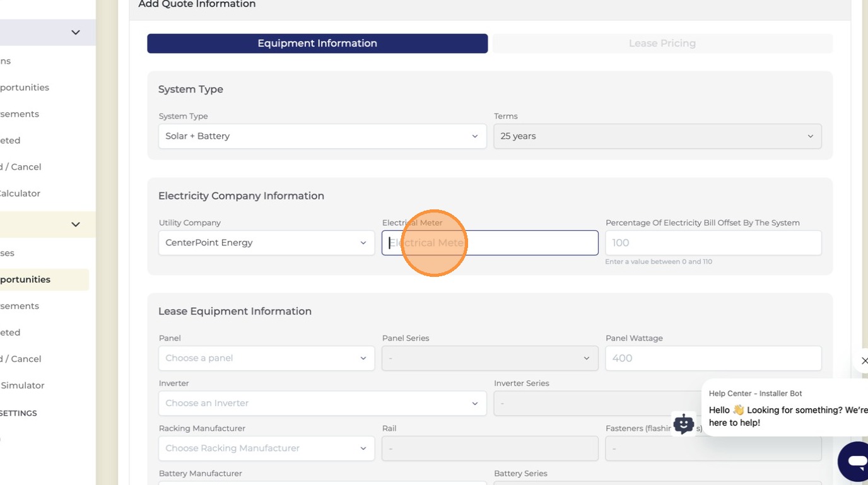Click the Installer Bot avatar icon
The image size is (868, 485).
684,423
